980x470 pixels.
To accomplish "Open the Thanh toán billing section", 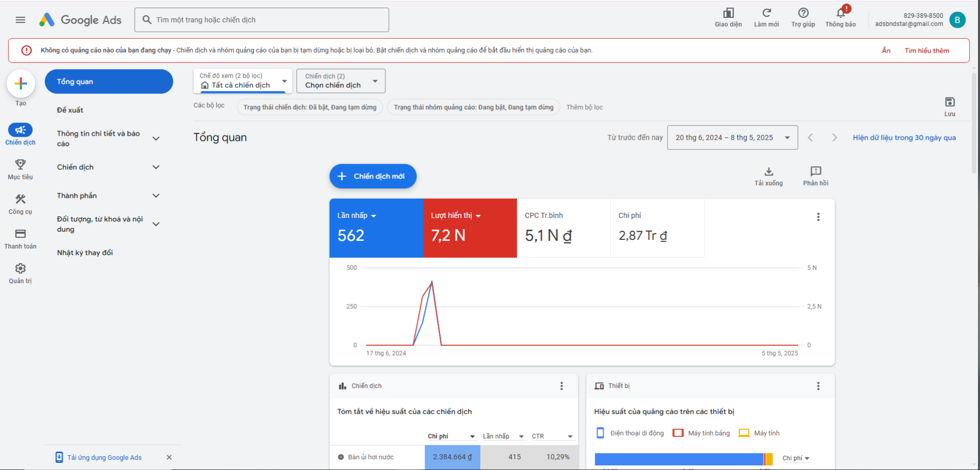I will coord(20,239).
